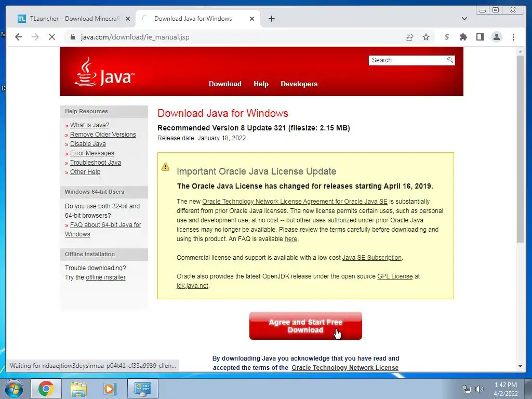Click the S extension icon
532x399 pixels.
(x=446, y=37)
